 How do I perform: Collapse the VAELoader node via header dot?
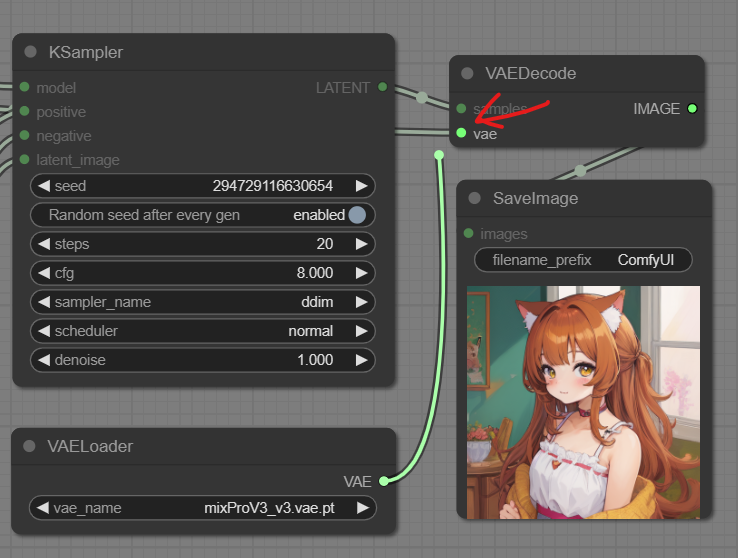[31, 446]
